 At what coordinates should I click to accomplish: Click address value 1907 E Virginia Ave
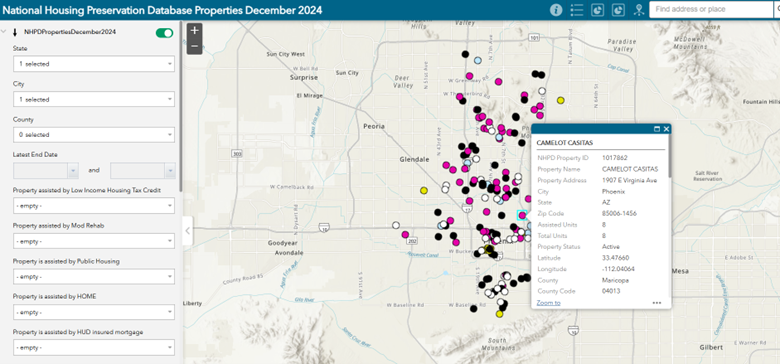coord(629,180)
